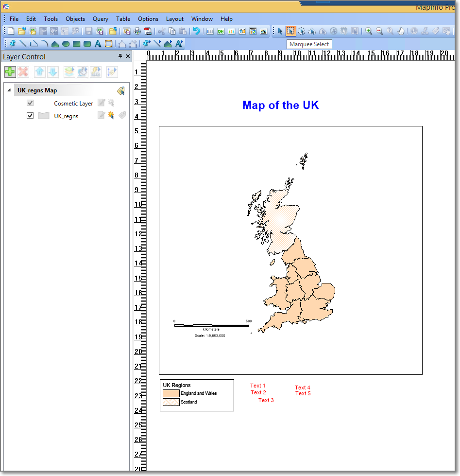Copy selection with the Copy icon

coord(172,31)
